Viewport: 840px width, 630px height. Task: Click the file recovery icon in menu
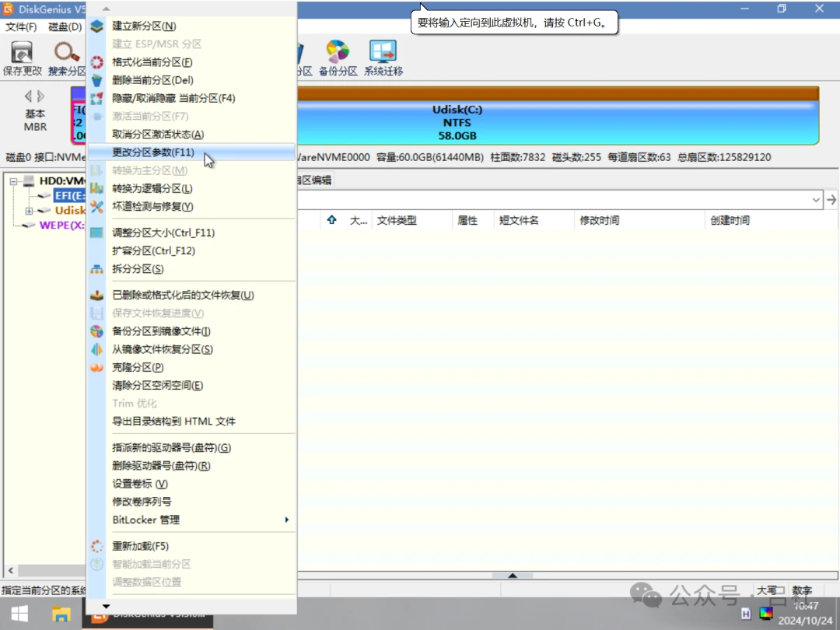coord(97,296)
